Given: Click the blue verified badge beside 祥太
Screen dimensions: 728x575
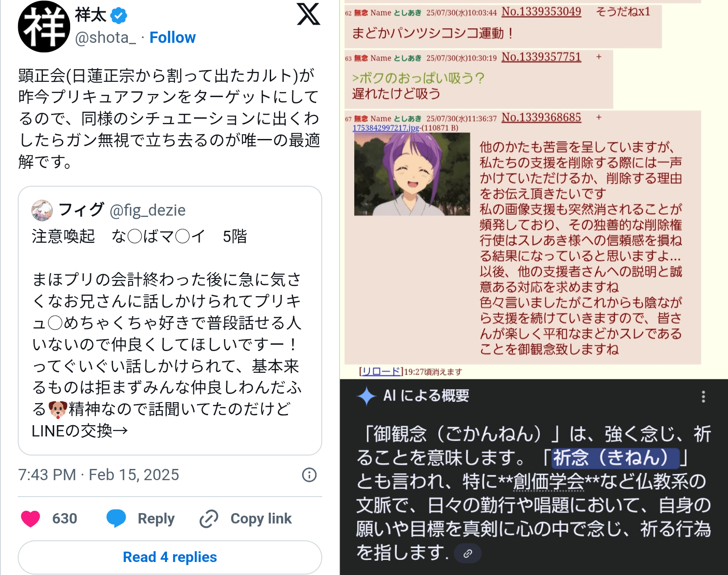Looking at the screenshot, I should 119,16.
